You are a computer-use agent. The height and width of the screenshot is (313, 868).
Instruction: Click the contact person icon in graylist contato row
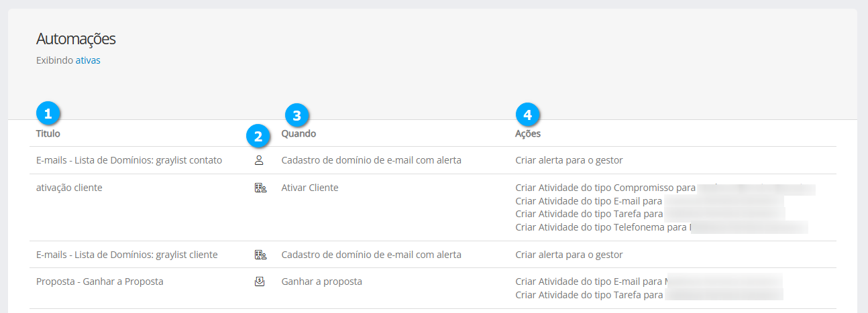click(259, 160)
